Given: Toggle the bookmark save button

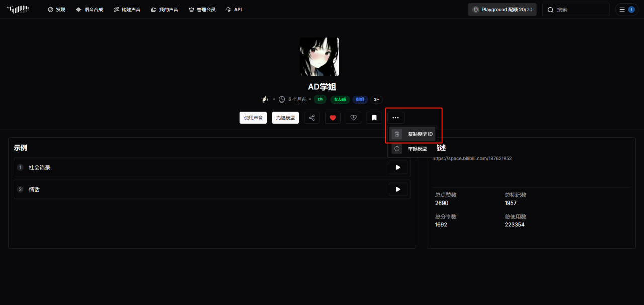Looking at the screenshot, I should 374,118.
